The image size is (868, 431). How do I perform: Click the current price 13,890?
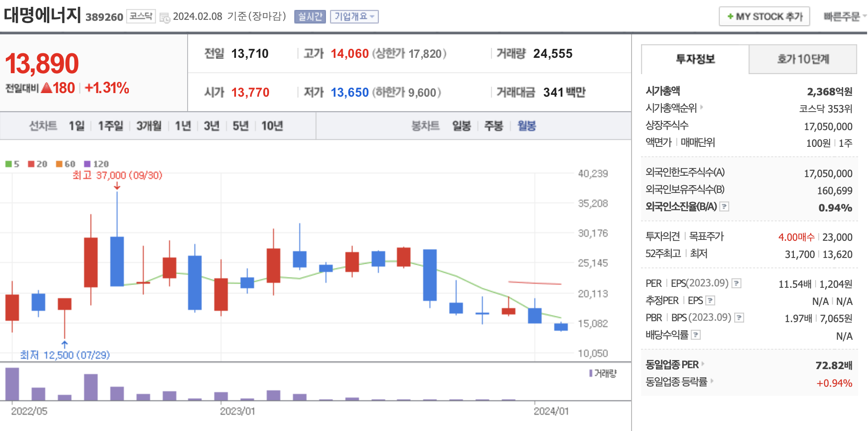pyautogui.click(x=42, y=63)
